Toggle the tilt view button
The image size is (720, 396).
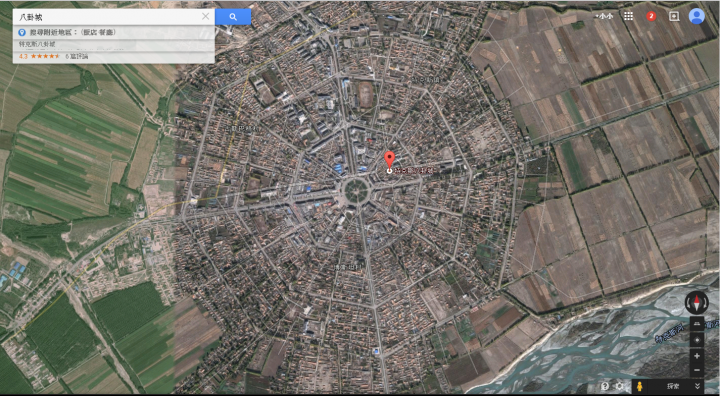697,323
